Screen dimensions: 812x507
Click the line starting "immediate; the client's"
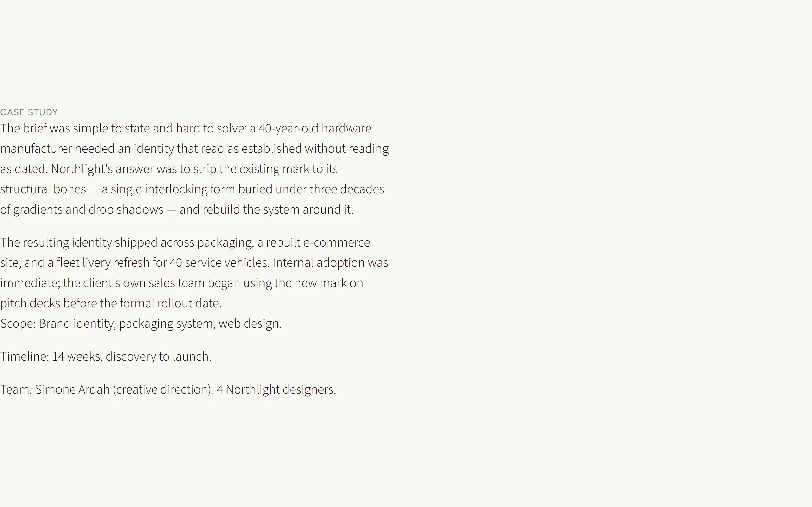click(x=181, y=283)
